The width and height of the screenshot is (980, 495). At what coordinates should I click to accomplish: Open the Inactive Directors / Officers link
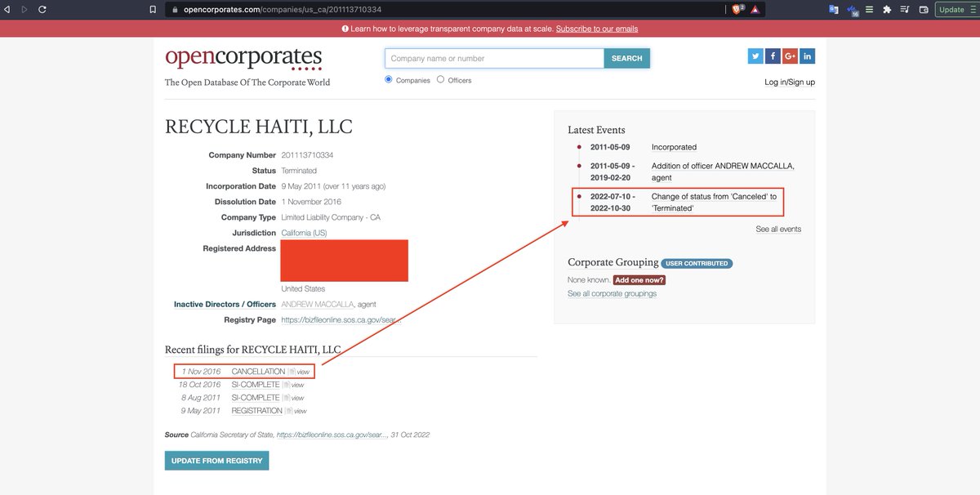point(225,304)
